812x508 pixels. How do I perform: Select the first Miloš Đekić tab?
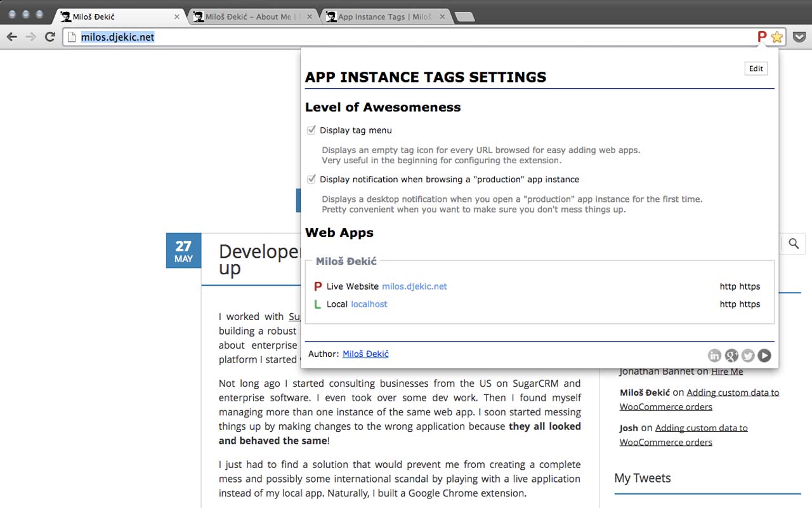coord(121,17)
